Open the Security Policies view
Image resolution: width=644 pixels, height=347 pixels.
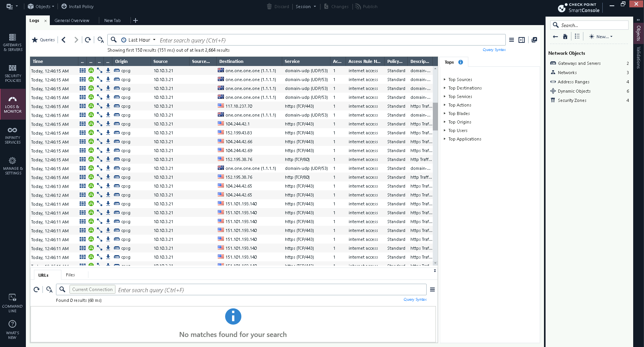[13, 73]
